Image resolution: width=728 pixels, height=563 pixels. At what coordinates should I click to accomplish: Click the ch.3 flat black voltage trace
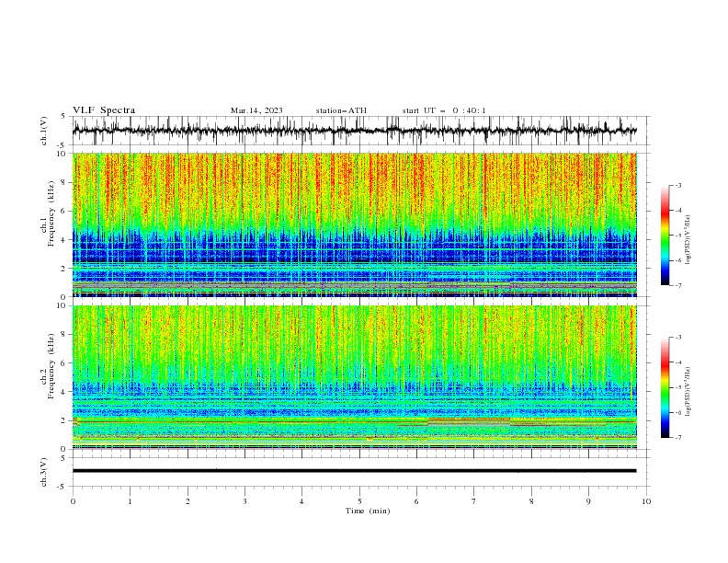(x=354, y=471)
